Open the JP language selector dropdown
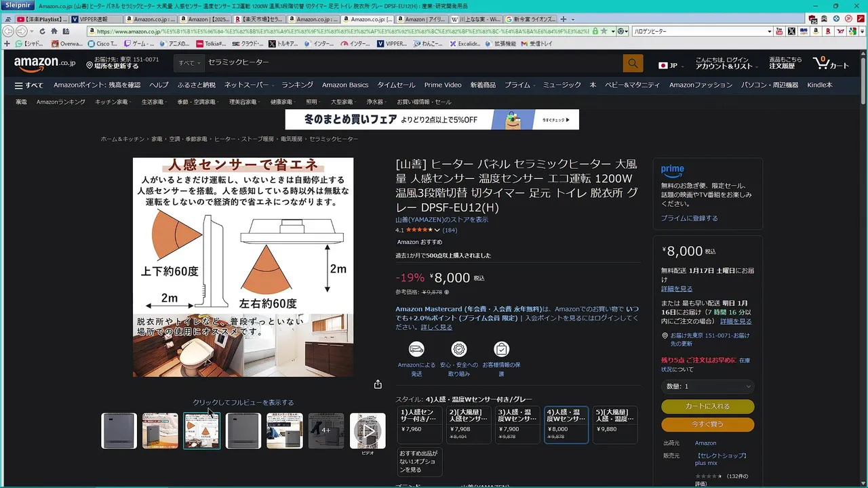 tap(671, 65)
